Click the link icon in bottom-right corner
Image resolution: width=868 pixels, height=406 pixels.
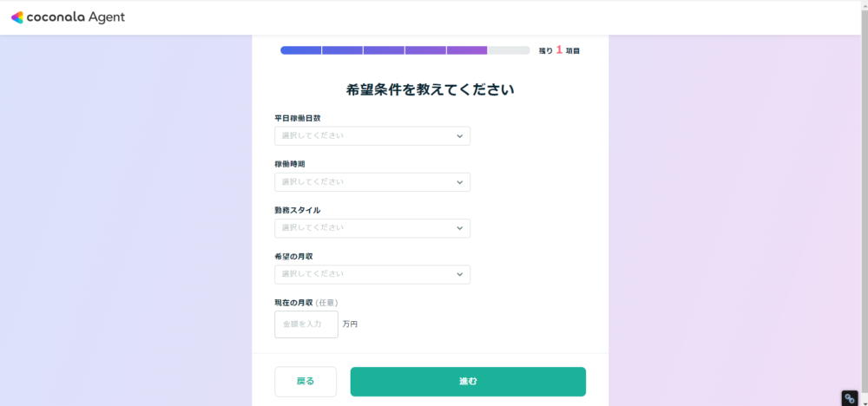(x=850, y=398)
